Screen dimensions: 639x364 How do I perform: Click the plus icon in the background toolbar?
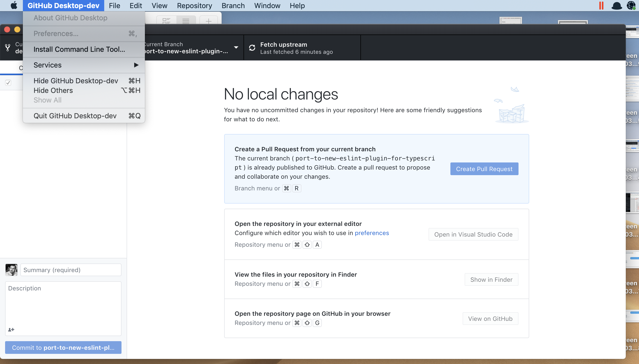(208, 21)
